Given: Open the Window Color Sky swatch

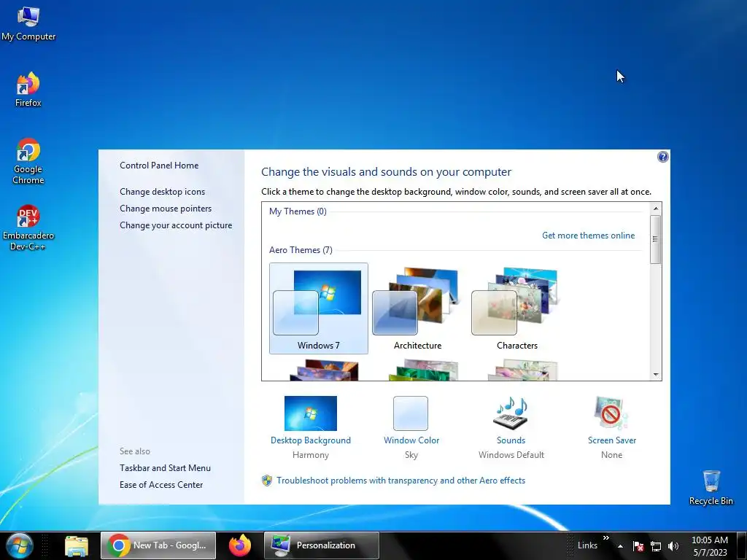Looking at the screenshot, I should pos(411,413).
